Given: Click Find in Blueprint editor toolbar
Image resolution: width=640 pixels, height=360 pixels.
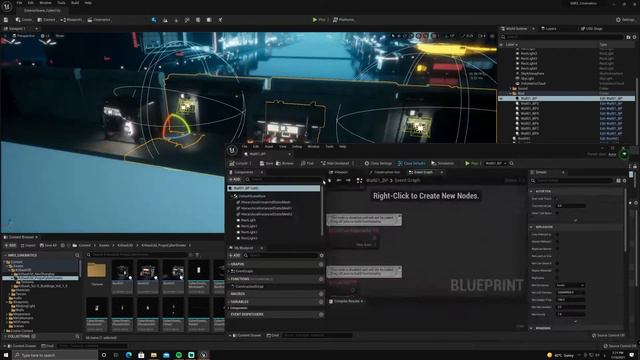Looking at the screenshot, I should pyautogui.click(x=307, y=163).
